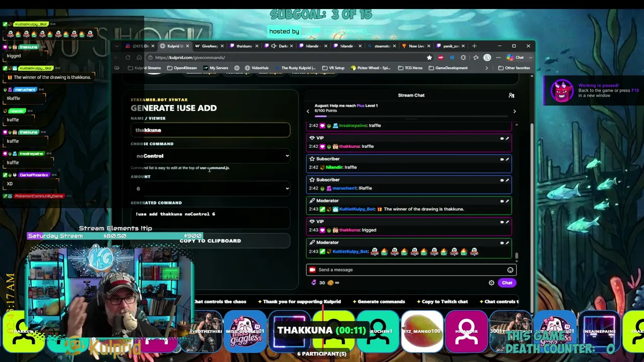The image size is (644, 362).
Task: Click tag icon on the bottom Moderator emote message
Action: pos(502,243)
